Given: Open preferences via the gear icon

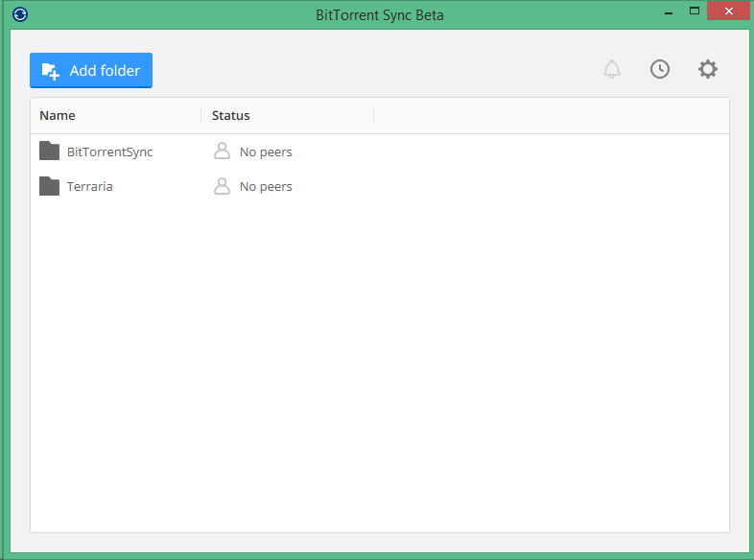Looking at the screenshot, I should pos(708,69).
